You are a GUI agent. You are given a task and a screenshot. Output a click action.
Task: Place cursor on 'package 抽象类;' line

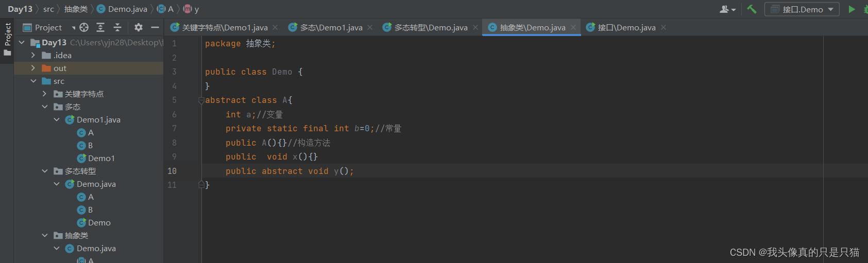point(240,44)
